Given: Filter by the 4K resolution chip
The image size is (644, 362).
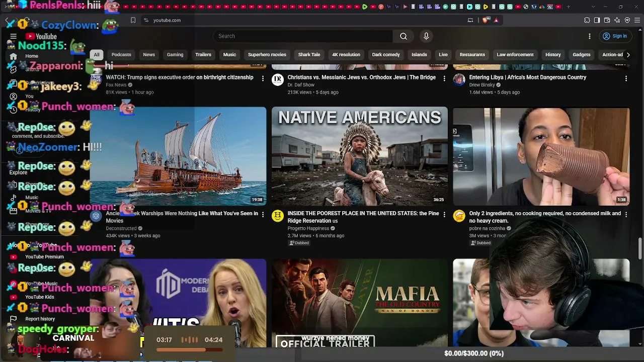Looking at the screenshot, I should pyautogui.click(x=346, y=55).
